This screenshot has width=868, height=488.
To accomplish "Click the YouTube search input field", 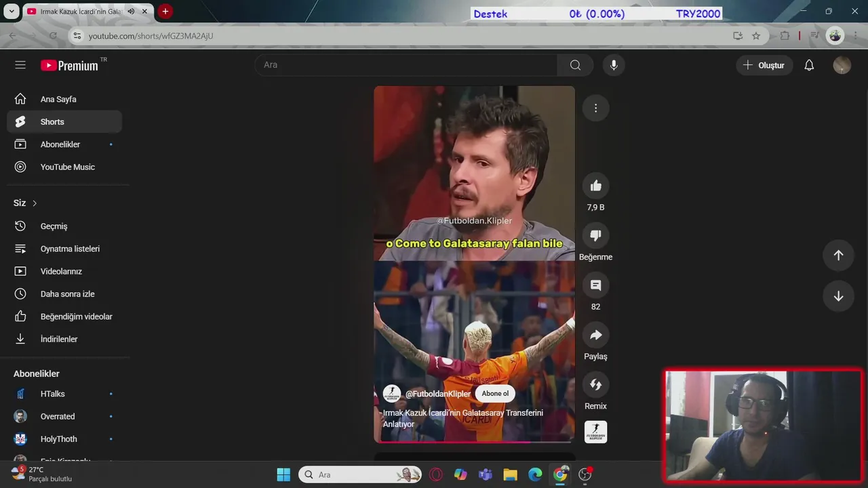I will [x=406, y=65].
